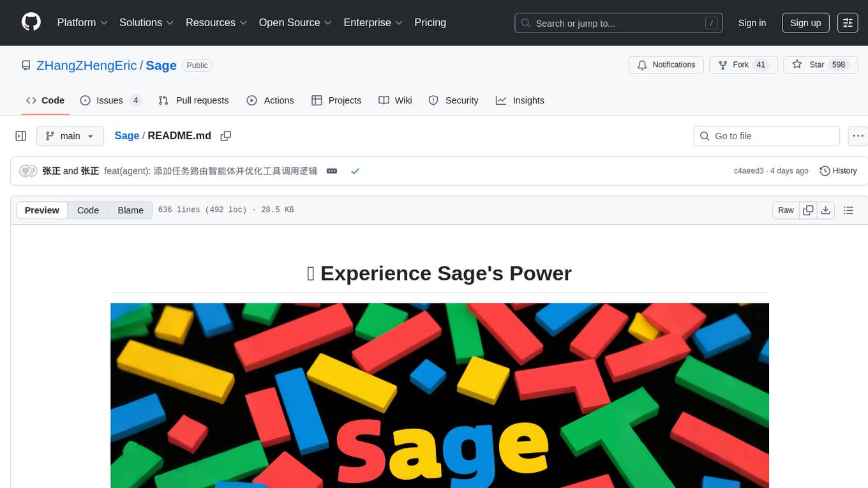Viewport: 868px width, 488px height.
Task: Open the Pricing page
Action: click(x=430, y=22)
